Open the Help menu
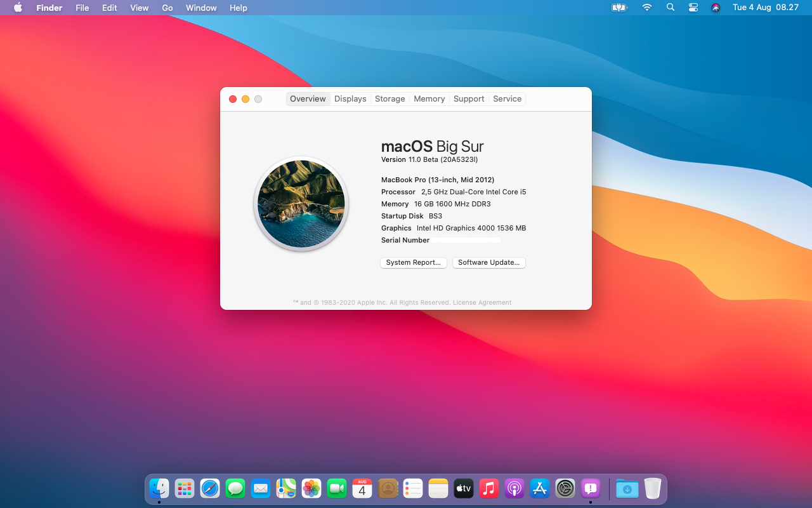This screenshot has height=508, width=812. tap(239, 8)
